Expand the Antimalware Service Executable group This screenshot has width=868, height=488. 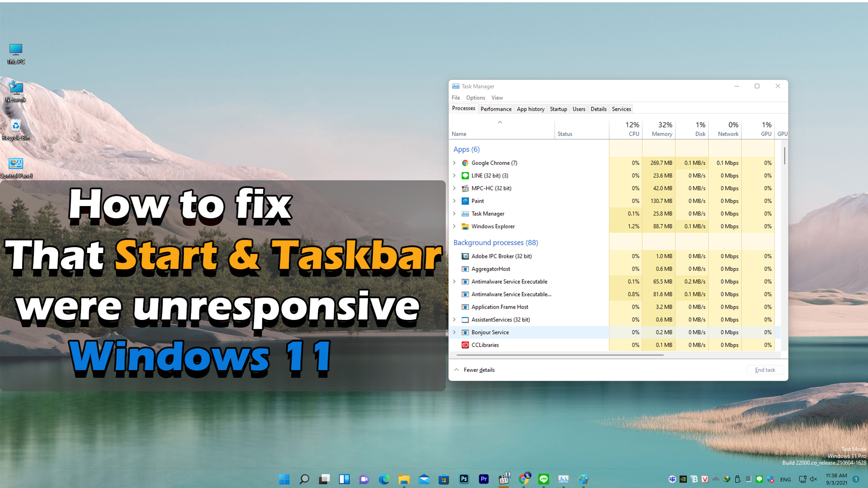[x=454, y=281]
